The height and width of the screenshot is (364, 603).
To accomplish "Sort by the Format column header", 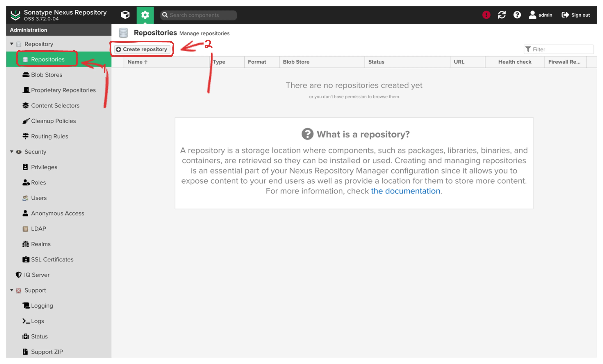I will point(262,62).
